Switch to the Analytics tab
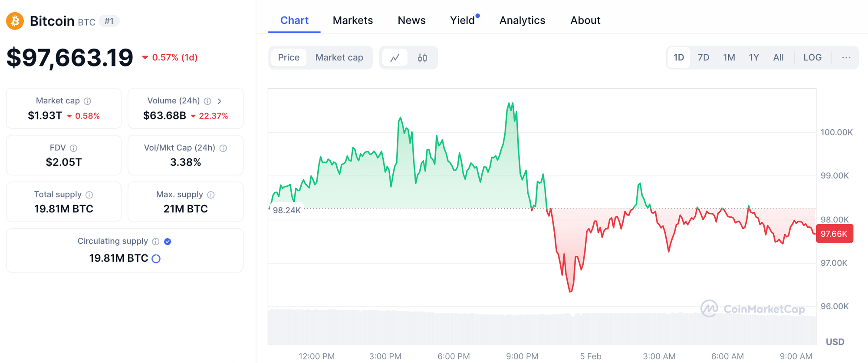 tap(522, 20)
